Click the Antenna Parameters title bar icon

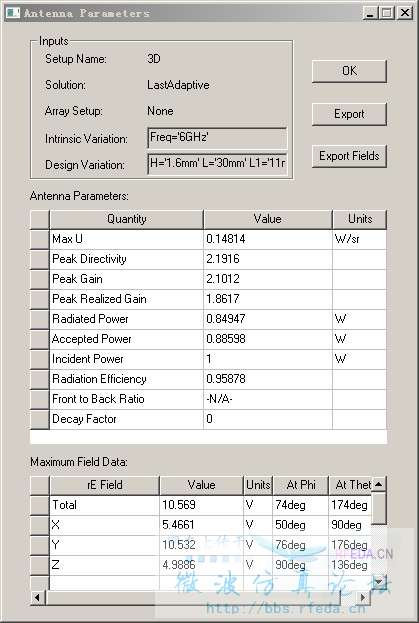[x=13, y=13]
